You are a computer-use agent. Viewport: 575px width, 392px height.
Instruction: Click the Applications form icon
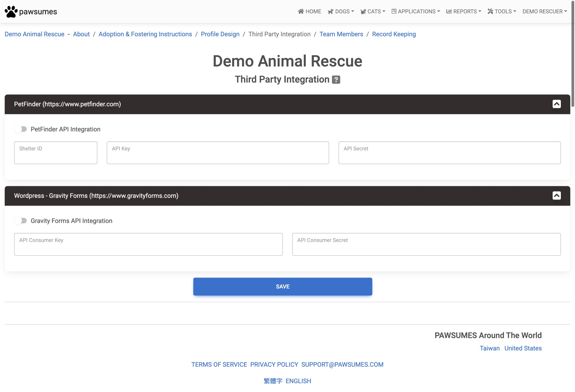(x=394, y=11)
